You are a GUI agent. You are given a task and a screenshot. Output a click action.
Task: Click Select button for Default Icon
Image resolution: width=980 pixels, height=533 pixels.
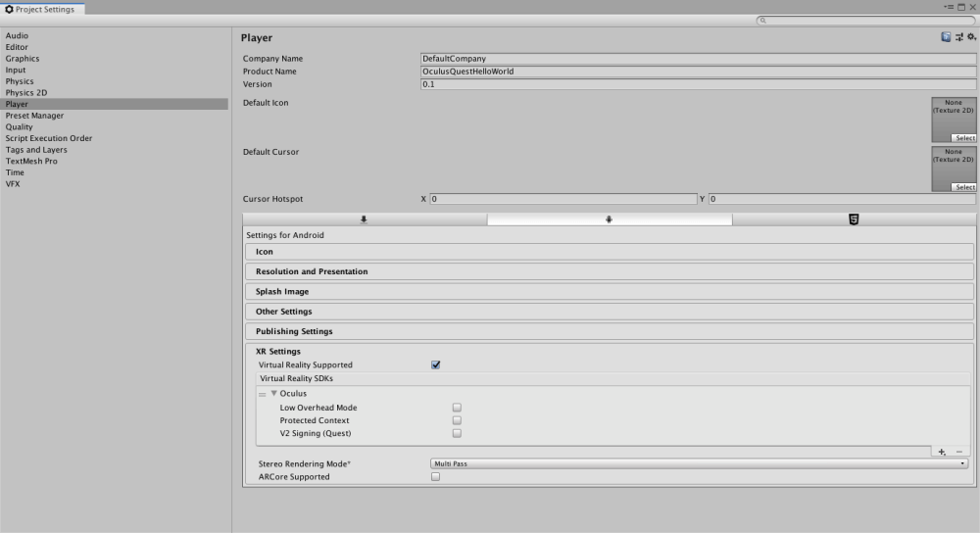[964, 138]
